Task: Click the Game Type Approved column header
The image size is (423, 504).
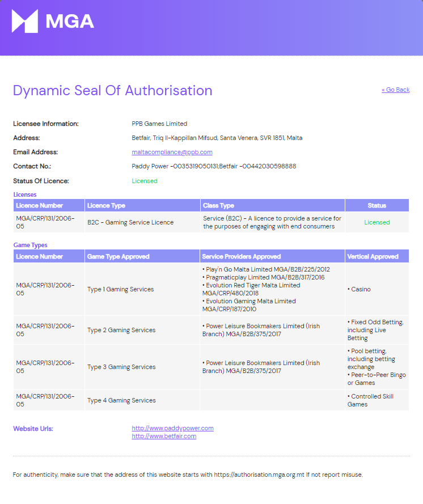Action: 142,256
